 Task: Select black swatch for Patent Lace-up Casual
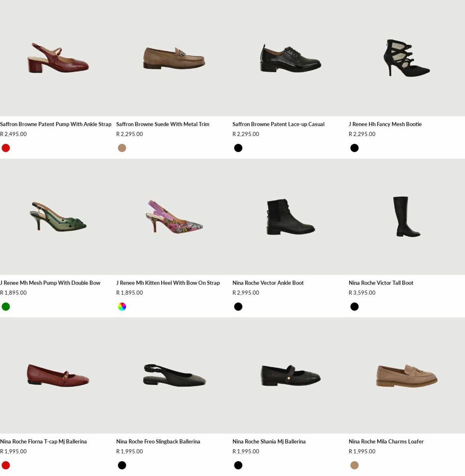(238, 148)
